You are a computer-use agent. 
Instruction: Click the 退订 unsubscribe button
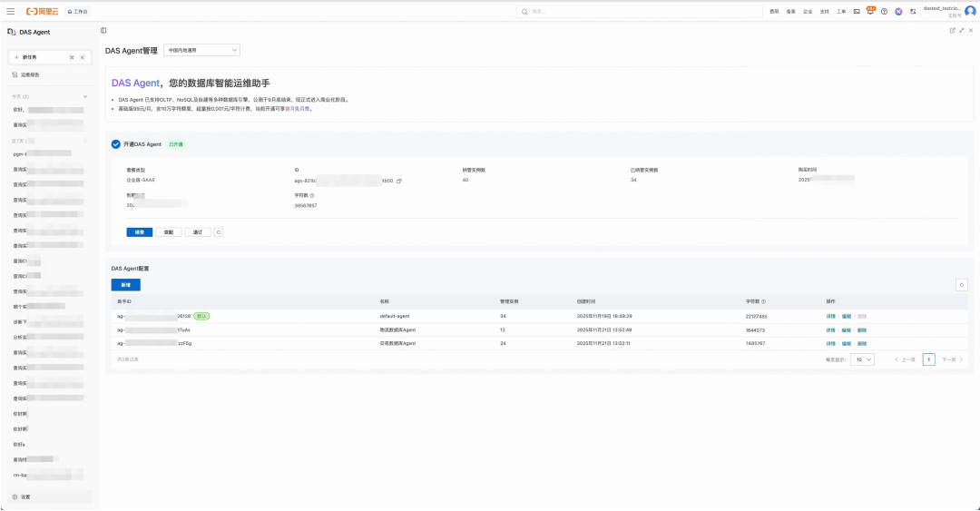[x=198, y=232]
